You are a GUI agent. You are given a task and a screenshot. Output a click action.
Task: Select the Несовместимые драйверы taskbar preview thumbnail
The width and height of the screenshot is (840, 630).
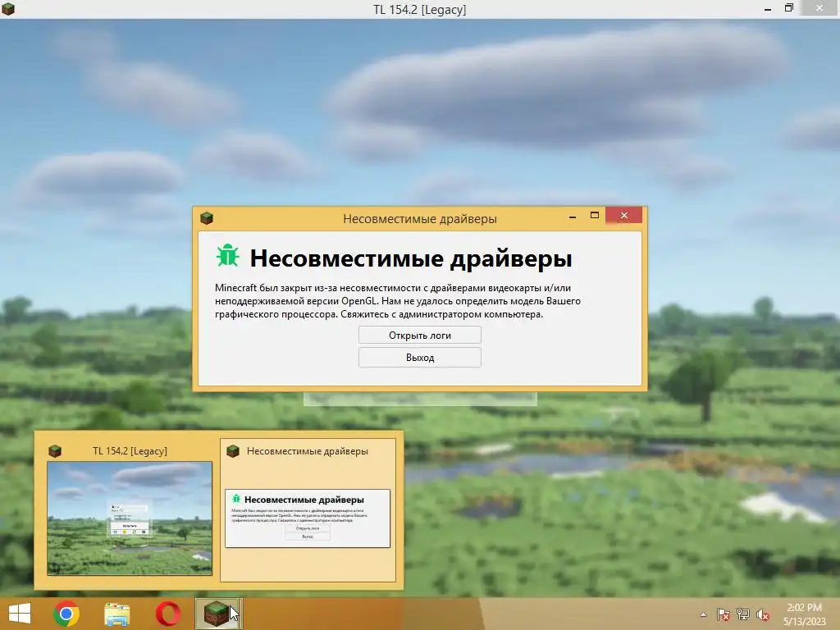[x=308, y=518]
